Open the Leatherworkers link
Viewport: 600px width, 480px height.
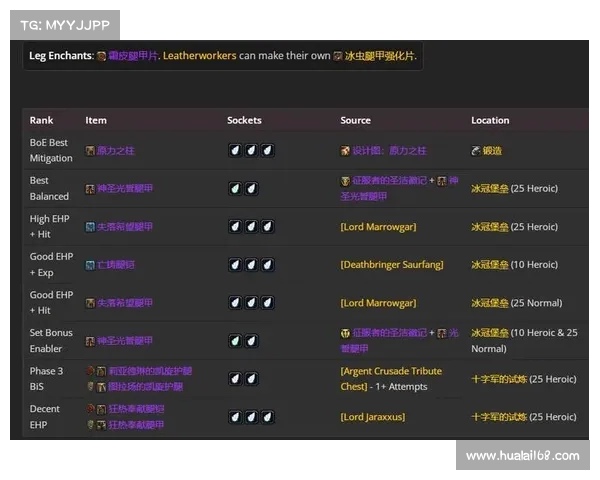(200, 56)
